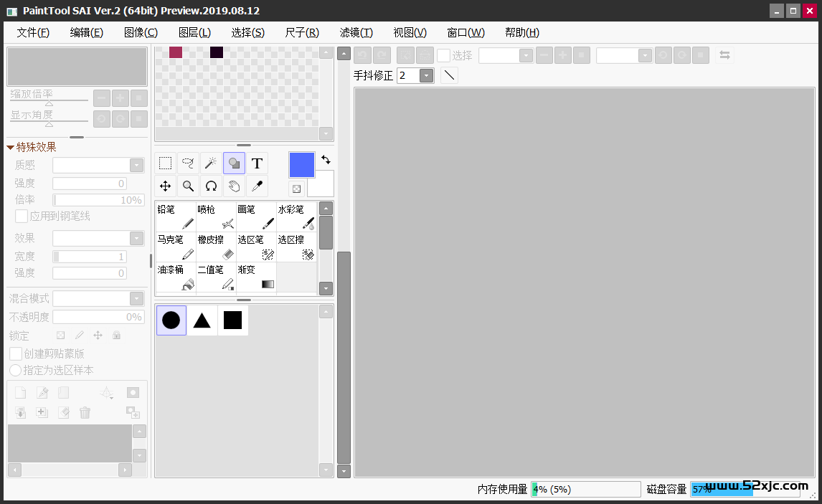This screenshot has height=504, width=822.
Task: Select the zoom magnifier tool
Action: click(188, 186)
